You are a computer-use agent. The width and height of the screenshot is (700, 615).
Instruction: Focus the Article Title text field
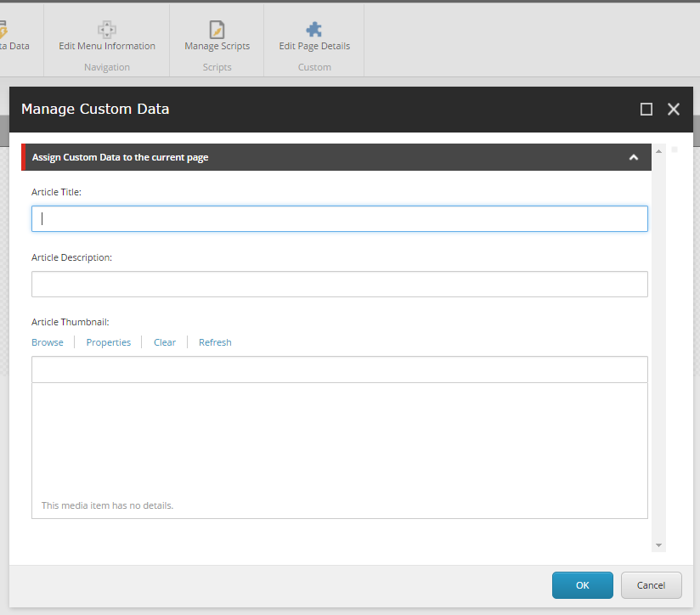(340, 218)
